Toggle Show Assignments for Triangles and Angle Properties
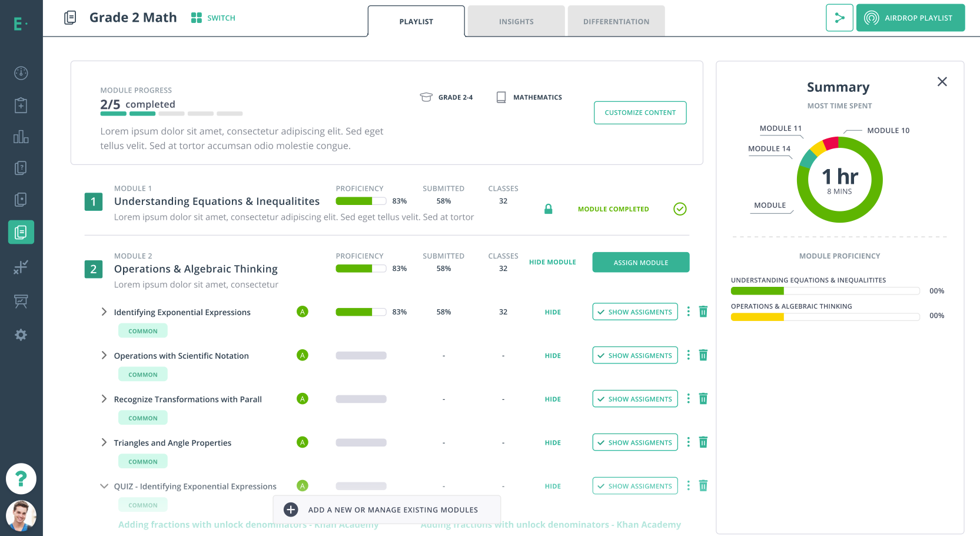 point(634,442)
